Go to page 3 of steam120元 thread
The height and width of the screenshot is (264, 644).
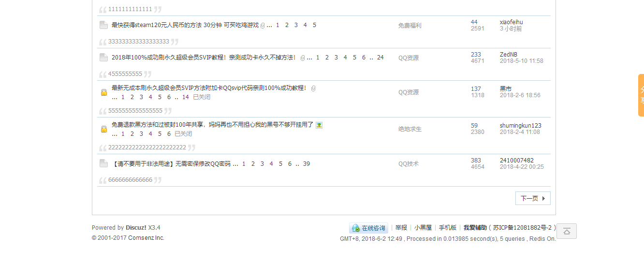pos(296,25)
